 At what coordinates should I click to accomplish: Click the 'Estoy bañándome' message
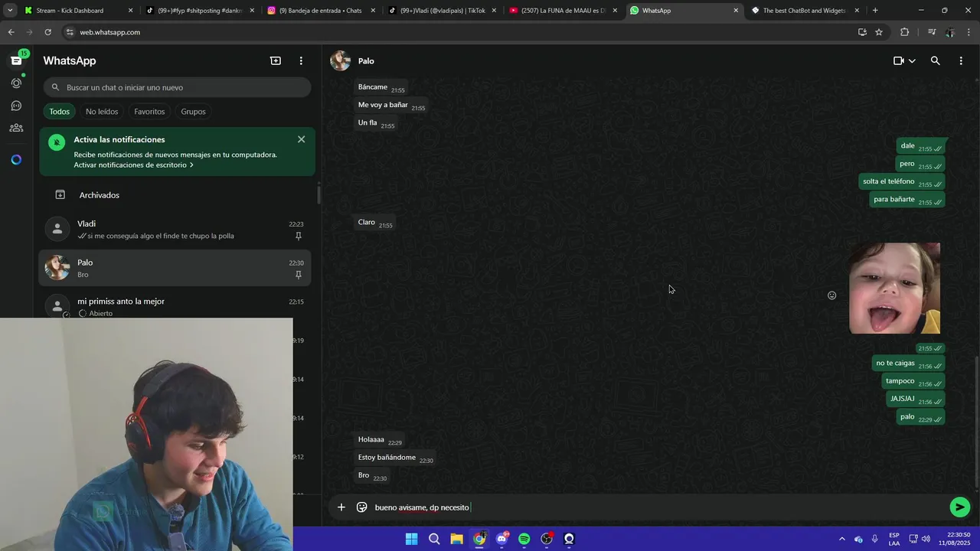(x=395, y=458)
